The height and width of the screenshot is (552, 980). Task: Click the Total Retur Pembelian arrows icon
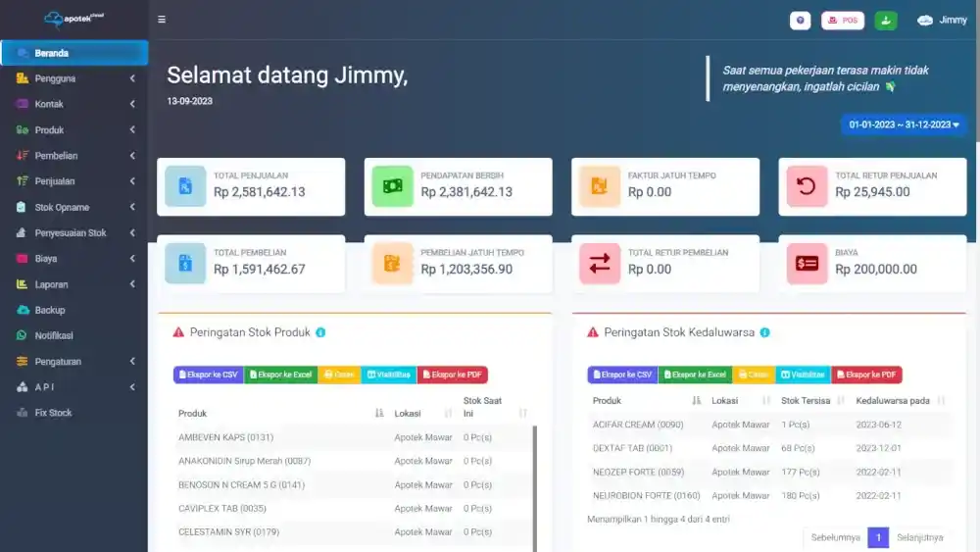point(600,263)
